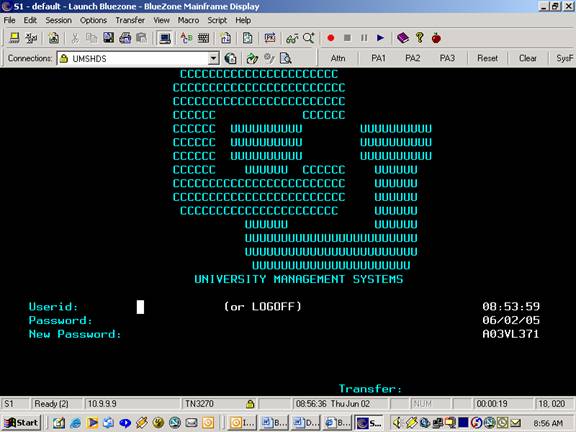Click the red apple icon
This screenshot has width=576, height=432.
click(x=436, y=38)
